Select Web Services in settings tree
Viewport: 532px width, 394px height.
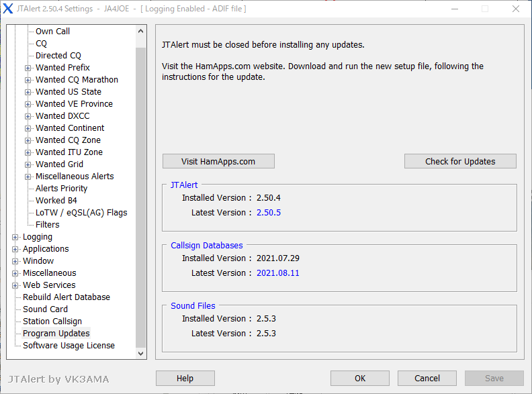pyautogui.click(x=49, y=285)
